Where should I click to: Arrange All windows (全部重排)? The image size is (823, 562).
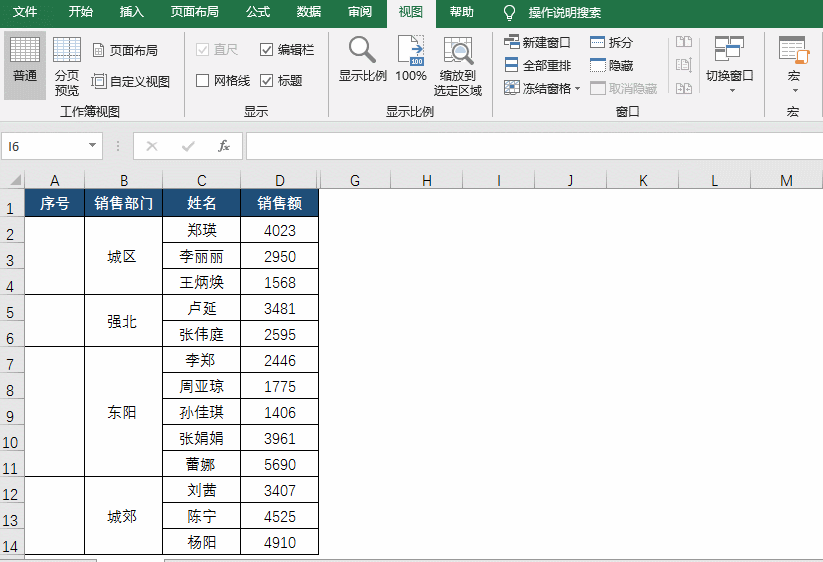coord(537,65)
